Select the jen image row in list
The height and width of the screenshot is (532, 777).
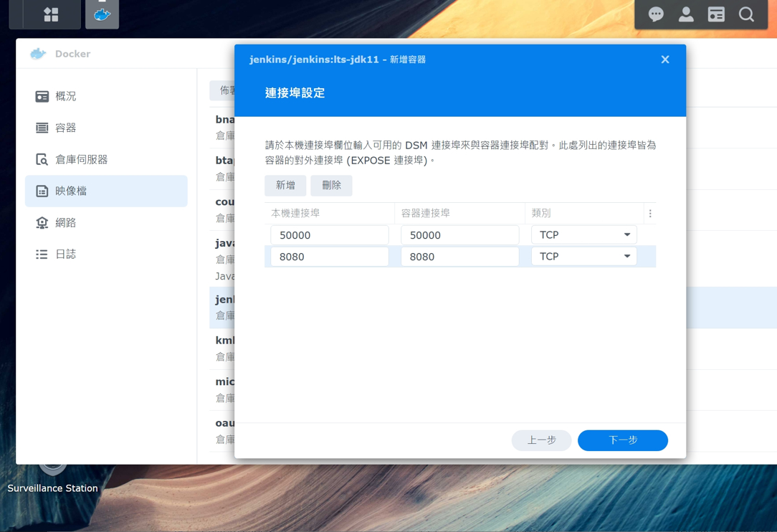(222, 308)
